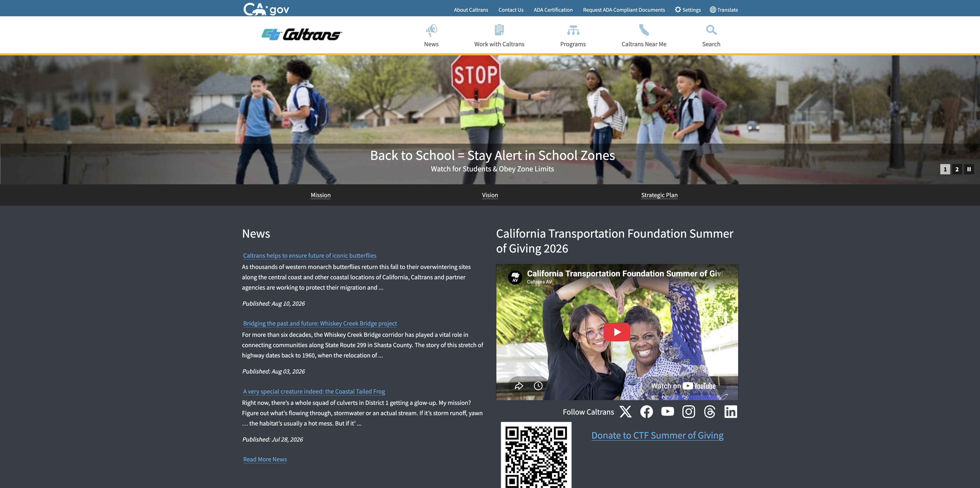980x488 pixels.
Task: Click Read More News
Action: 265,459
